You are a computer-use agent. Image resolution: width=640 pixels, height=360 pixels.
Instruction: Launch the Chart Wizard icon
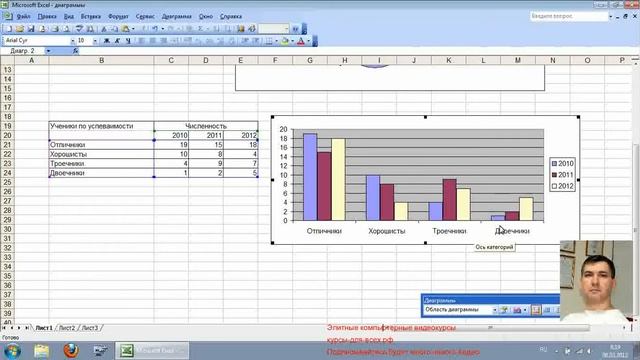(x=240, y=29)
